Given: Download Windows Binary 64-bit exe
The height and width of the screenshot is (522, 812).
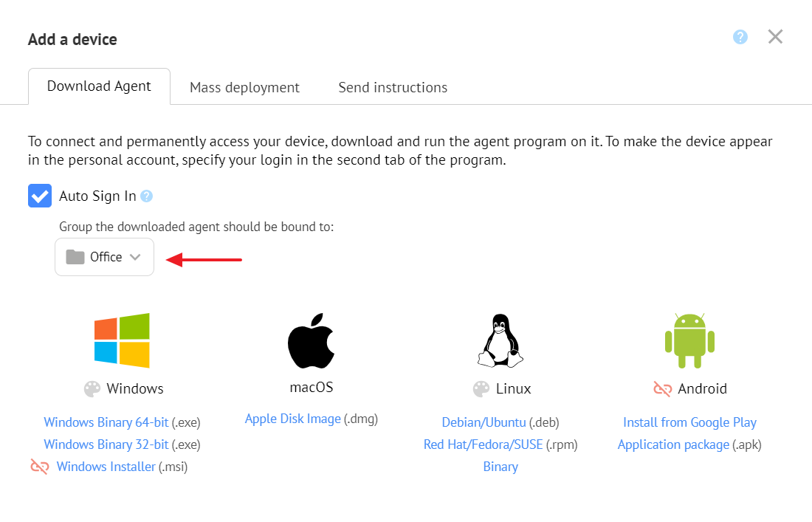Looking at the screenshot, I should click(x=106, y=422).
